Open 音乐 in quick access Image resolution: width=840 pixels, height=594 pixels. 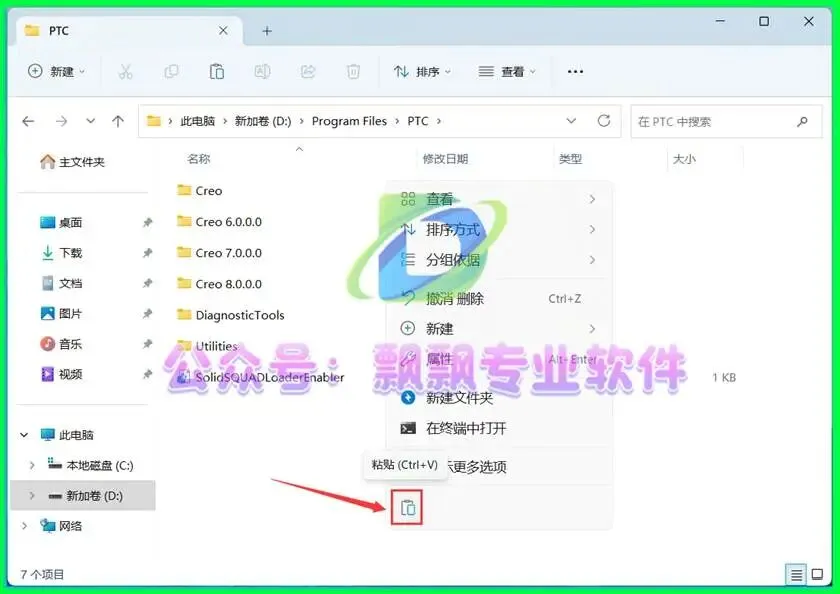point(61,344)
